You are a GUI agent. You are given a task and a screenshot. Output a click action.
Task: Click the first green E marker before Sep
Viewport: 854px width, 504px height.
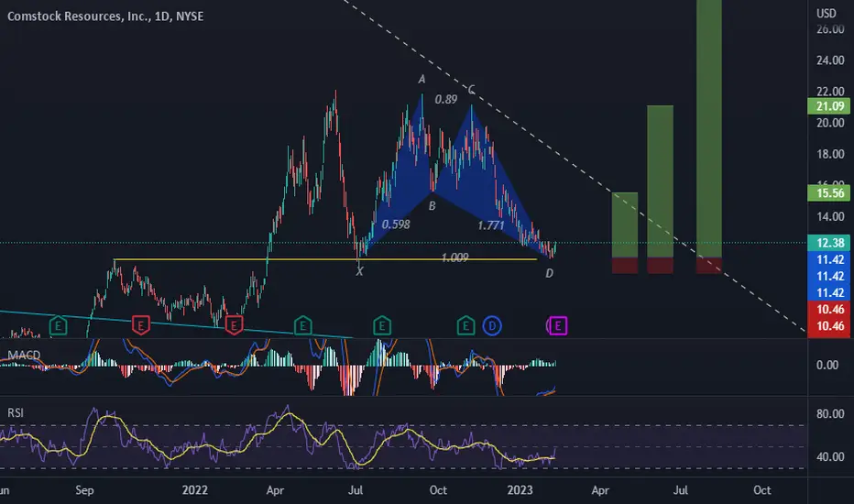pyautogui.click(x=59, y=326)
